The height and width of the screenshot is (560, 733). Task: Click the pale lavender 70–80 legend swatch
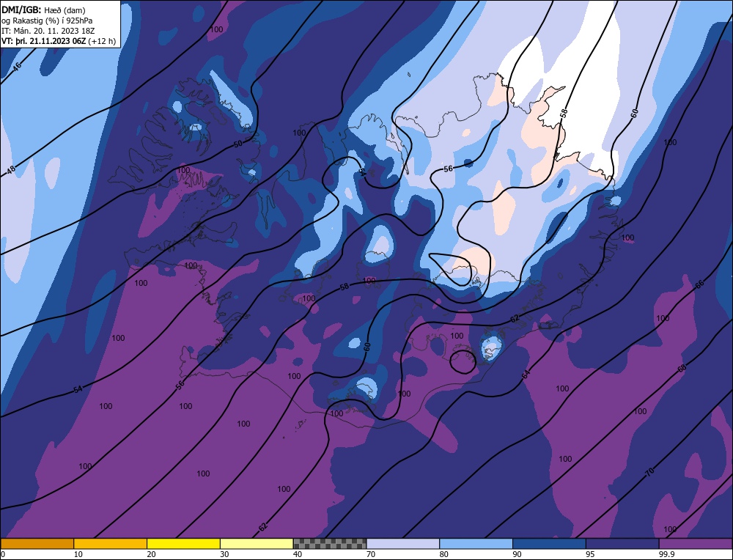coord(403,543)
